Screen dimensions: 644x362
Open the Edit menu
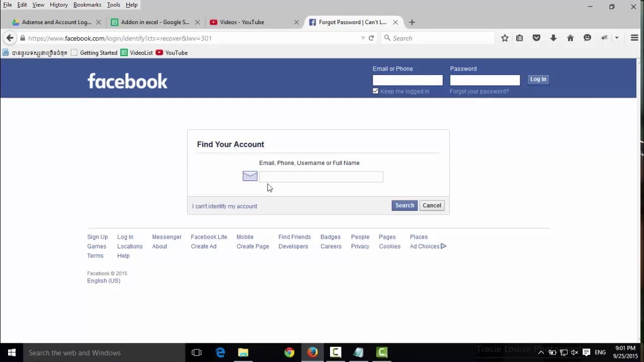pos(22,5)
